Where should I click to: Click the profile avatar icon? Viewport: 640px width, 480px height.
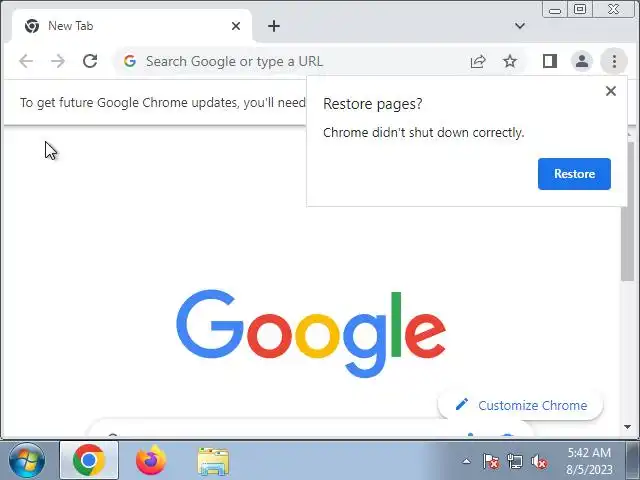coord(582,62)
